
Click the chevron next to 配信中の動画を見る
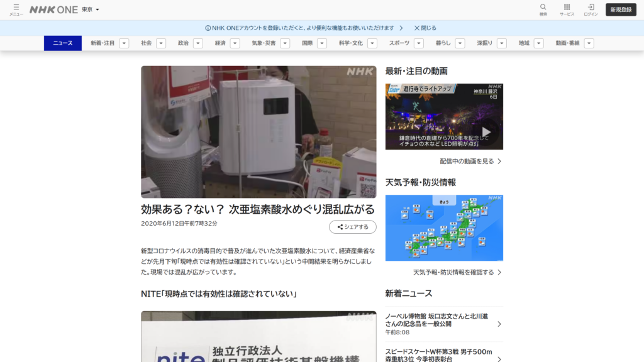point(497,162)
